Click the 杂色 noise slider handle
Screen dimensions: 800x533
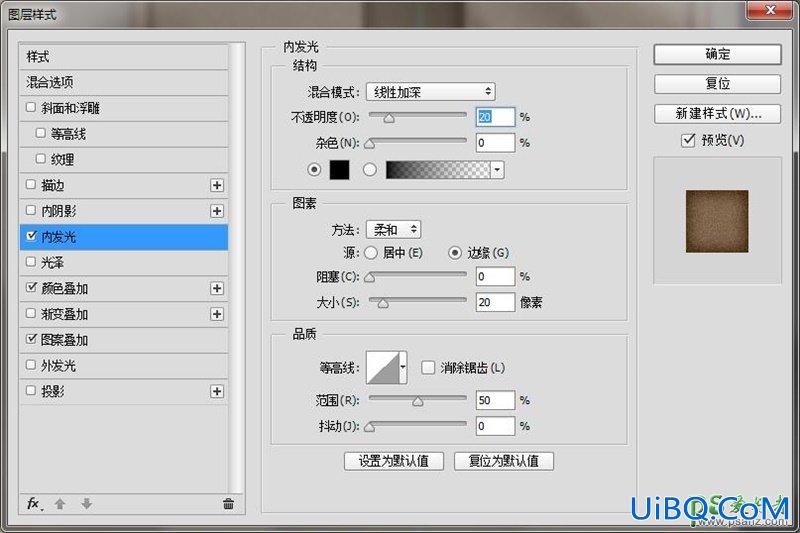coord(370,144)
